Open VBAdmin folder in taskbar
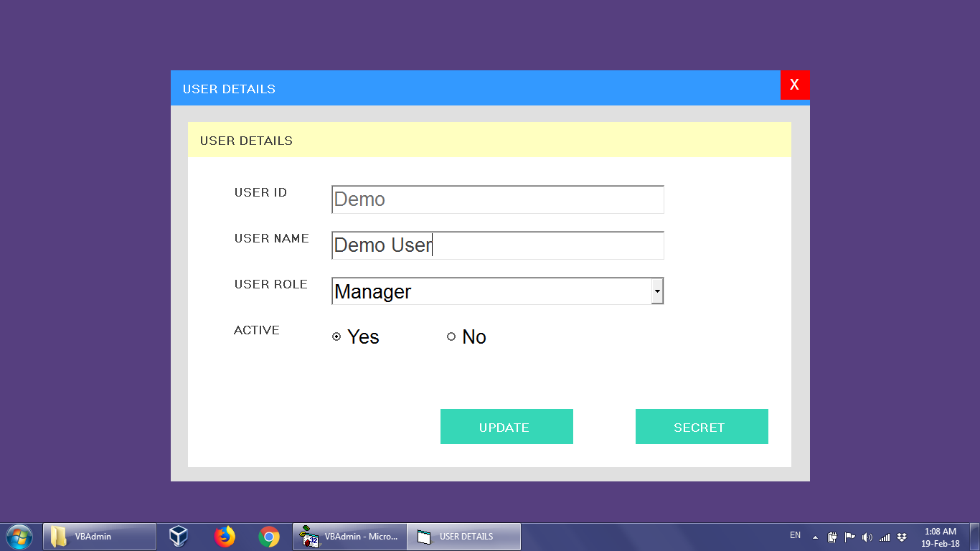Image resolution: width=980 pixels, height=551 pixels. pyautogui.click(x=100, y=537)
